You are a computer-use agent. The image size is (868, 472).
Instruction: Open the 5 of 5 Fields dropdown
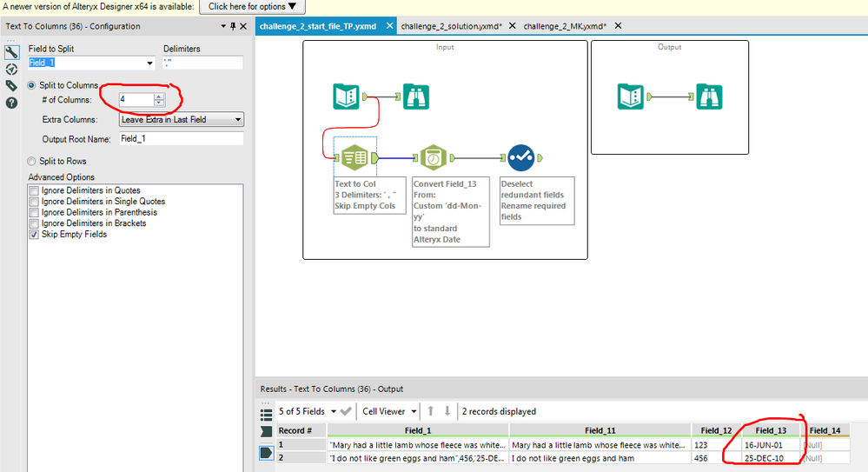click(x=334, y=411)
